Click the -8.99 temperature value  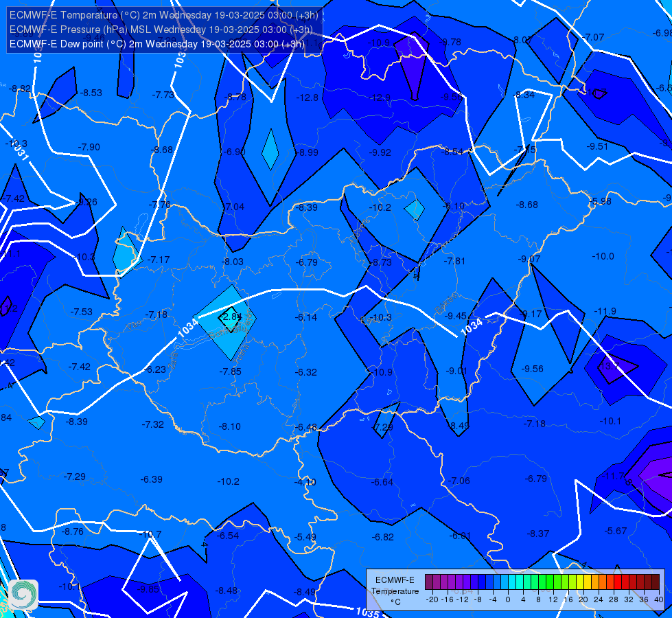click(x=308, y=152)
